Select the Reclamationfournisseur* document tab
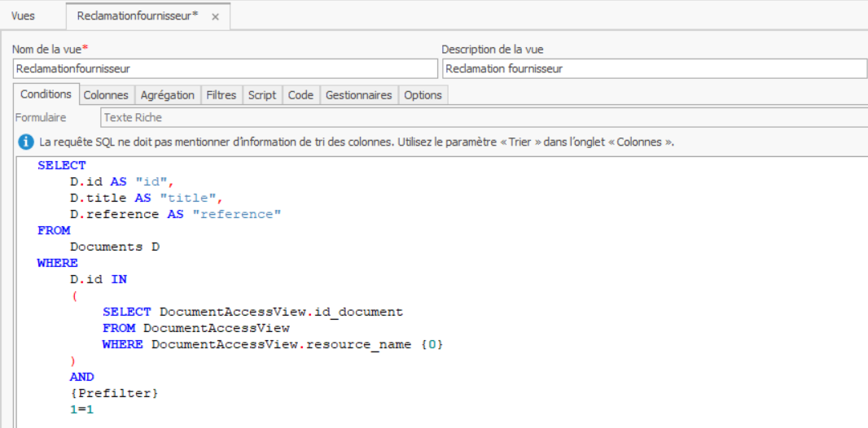868x428 pixels. (137, 15)
